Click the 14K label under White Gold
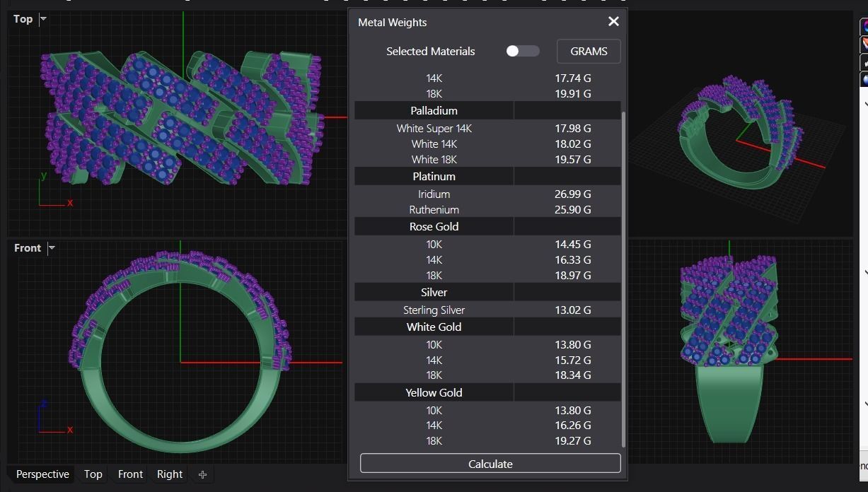Screen dimensions: 868x492 click(x=434, y=361)
